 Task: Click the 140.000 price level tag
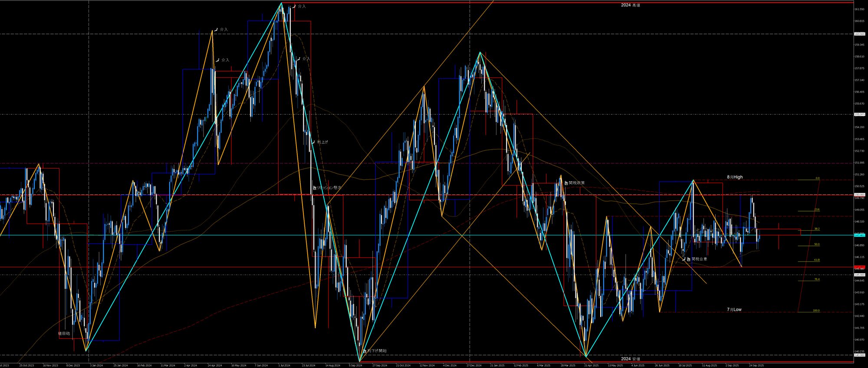coord(859,355)
